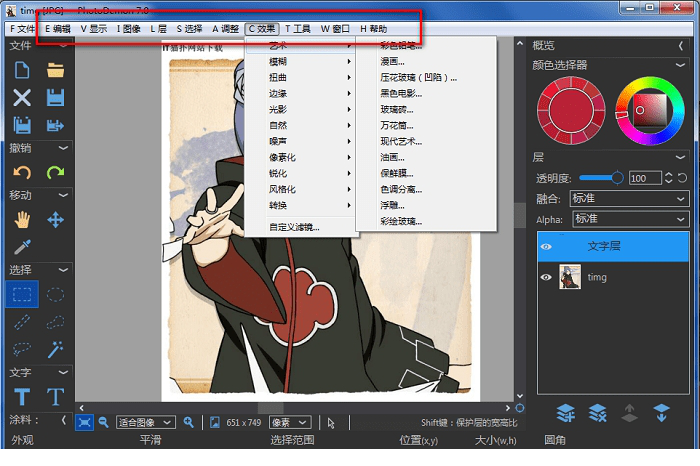Image resolution: width=700 pixels, height=466 pixels.
Task: Select the Hand pan tool
Action: (22, 220)
